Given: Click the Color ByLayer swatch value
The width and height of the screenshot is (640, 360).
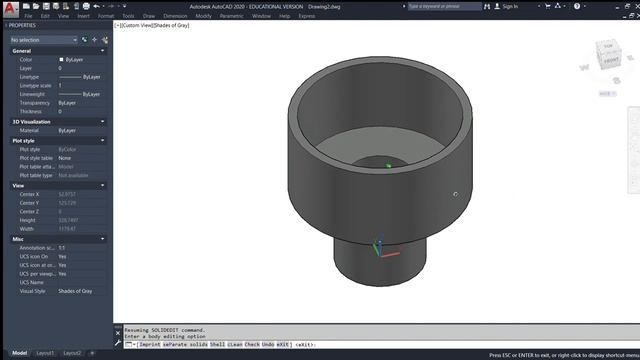Looking at the screenshot, I should tap(71, 60).
